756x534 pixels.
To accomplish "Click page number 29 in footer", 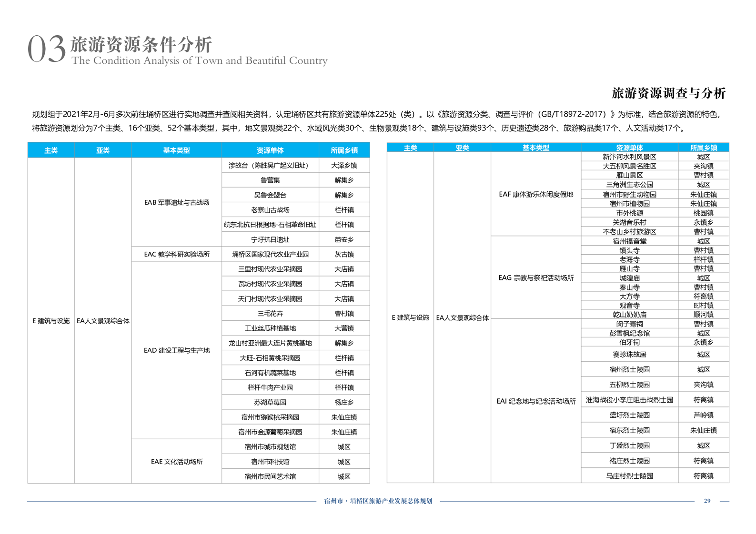I will [x=707, y=501].
